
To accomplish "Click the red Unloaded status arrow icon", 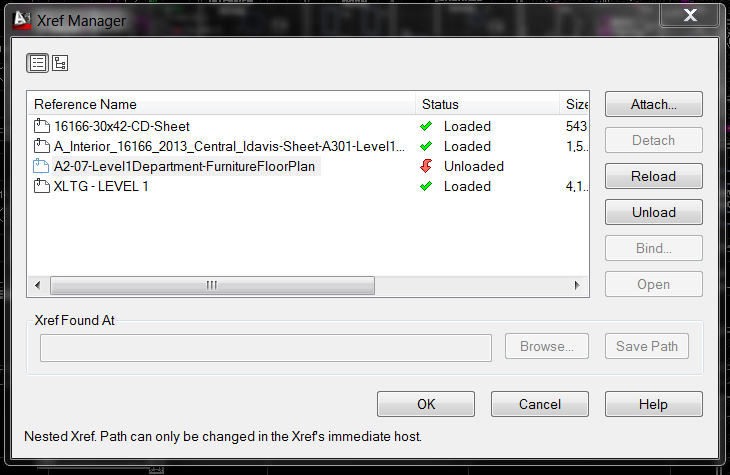I will (x=426, y=166).
